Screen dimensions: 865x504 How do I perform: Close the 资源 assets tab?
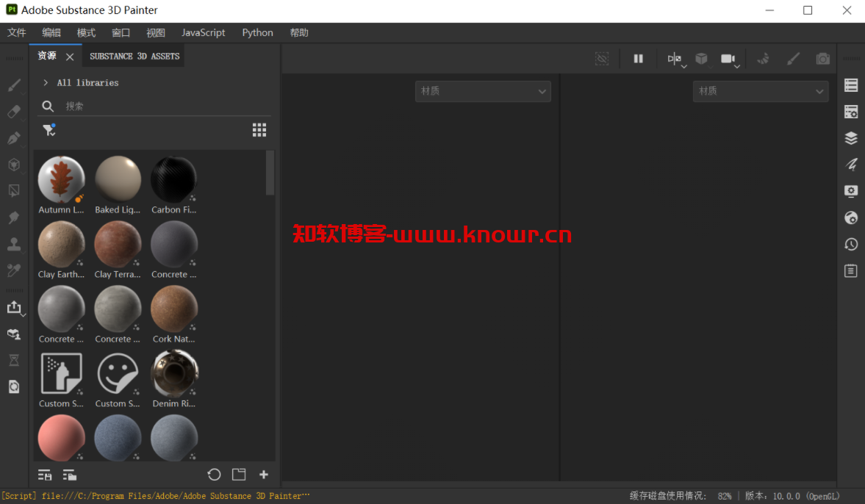[x=70, y=57]
